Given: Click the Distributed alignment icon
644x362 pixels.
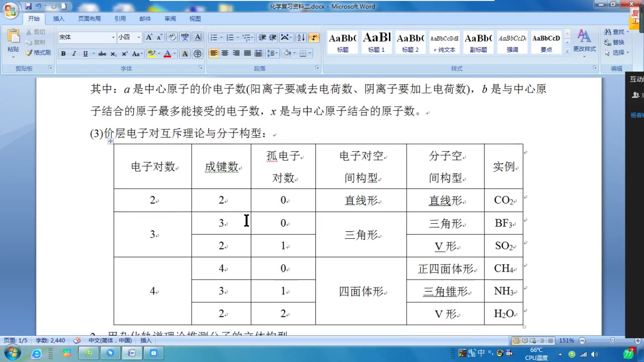Looking at the screenshot, I should (259, 53).
